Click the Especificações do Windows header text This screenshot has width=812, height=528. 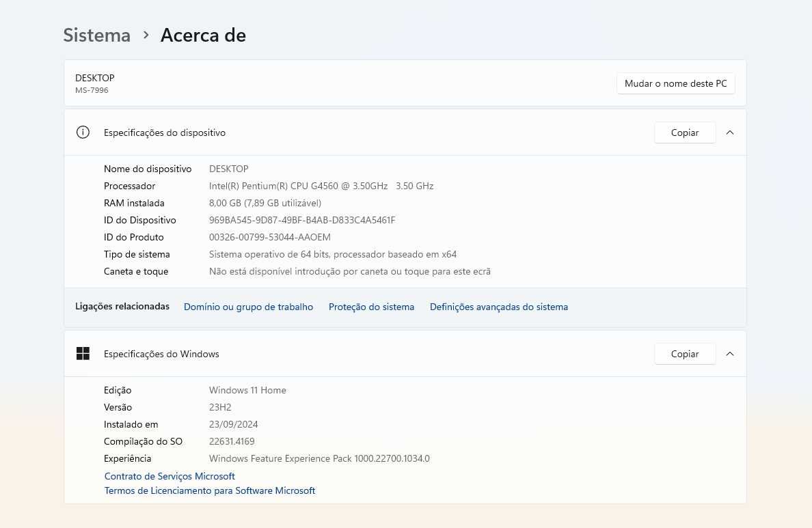tap(161, 354)
